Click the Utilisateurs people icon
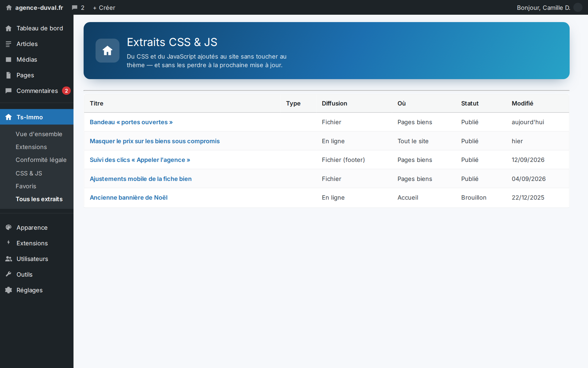 9,259
